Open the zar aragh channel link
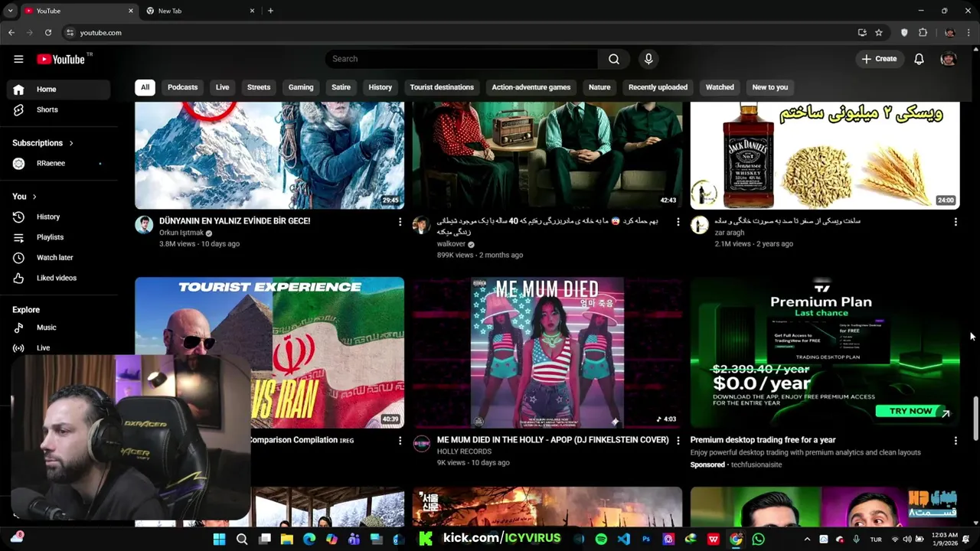Image resolution: width=980 pixels, height=551 pixels. (729, 233)
